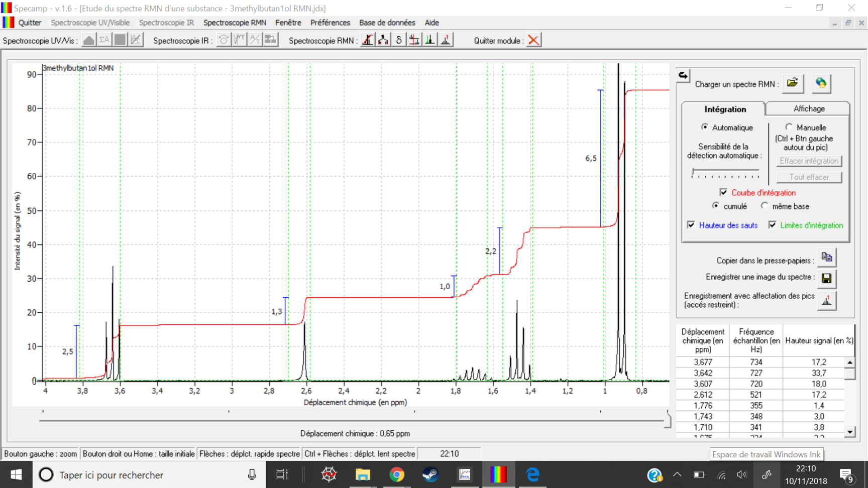868x488 pixels.
Task: Click the Tout effacer button
Action: [x=809, y=177]
